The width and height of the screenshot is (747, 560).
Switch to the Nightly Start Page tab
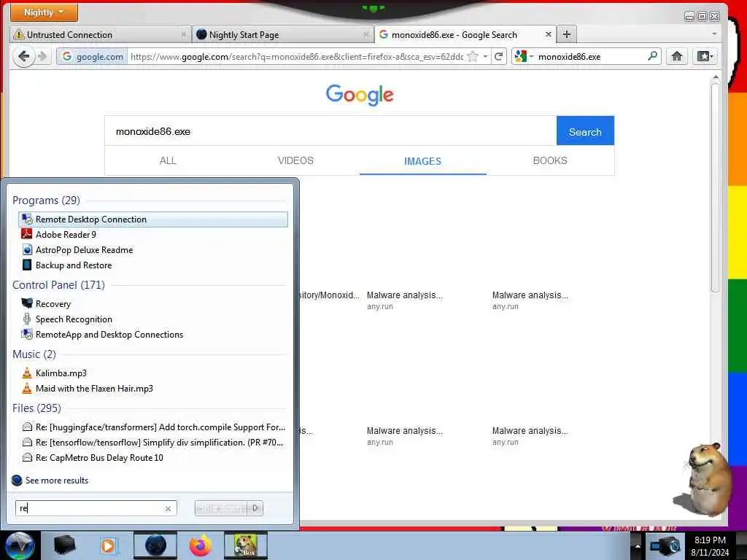point(283,35)
